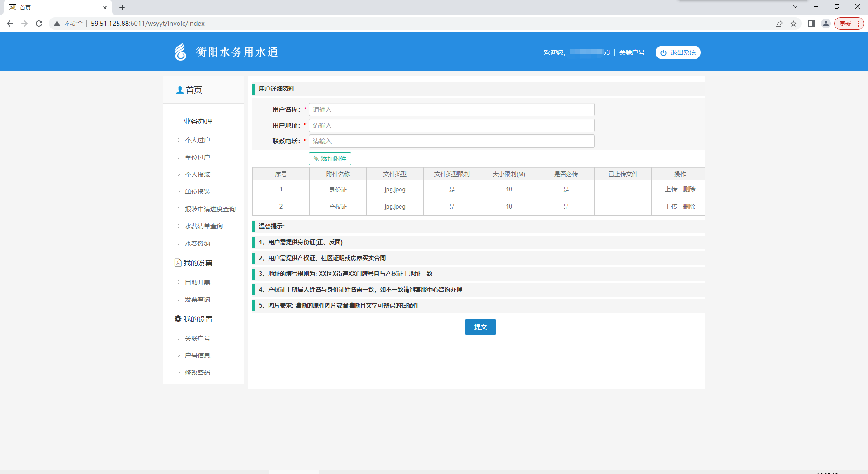Click the 提交 submit button
This screenshot has height=474, width=868.
click(480, 327)
